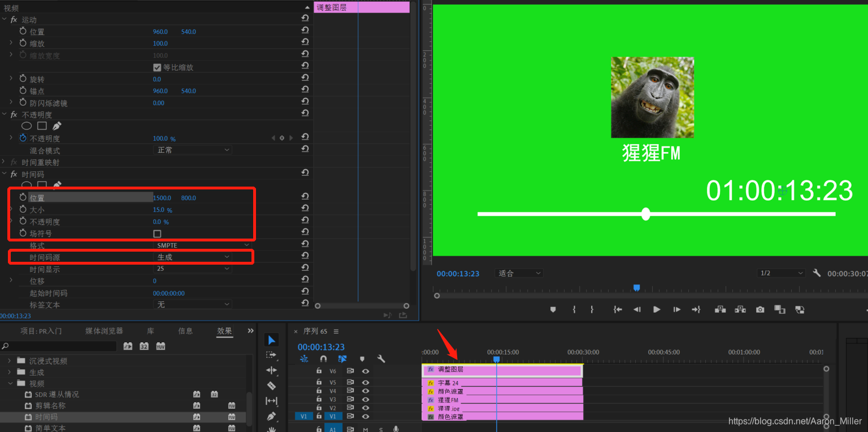
Task: Add marker in program monitor
Action: click(553, 309)
